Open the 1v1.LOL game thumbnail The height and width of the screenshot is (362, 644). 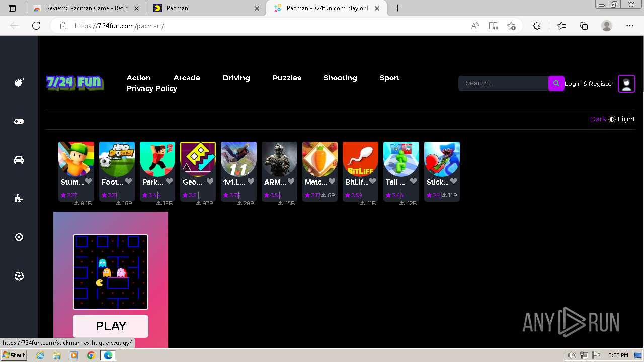click(239, 159)
